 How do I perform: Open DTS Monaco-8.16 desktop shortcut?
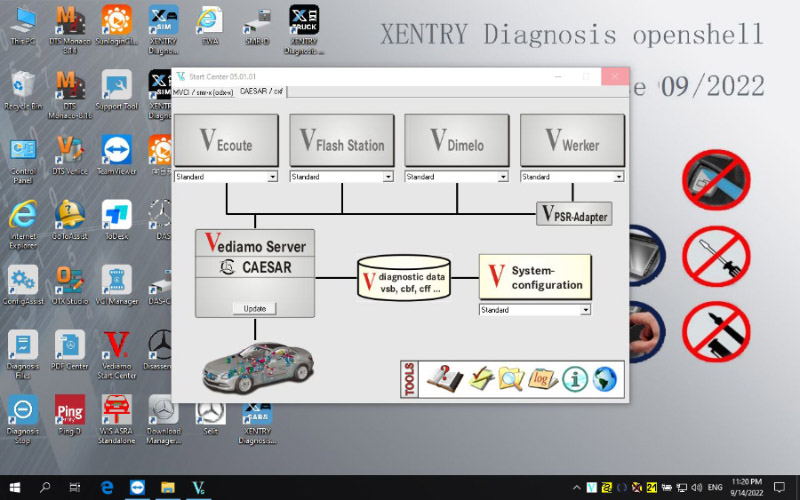point(70,94)
